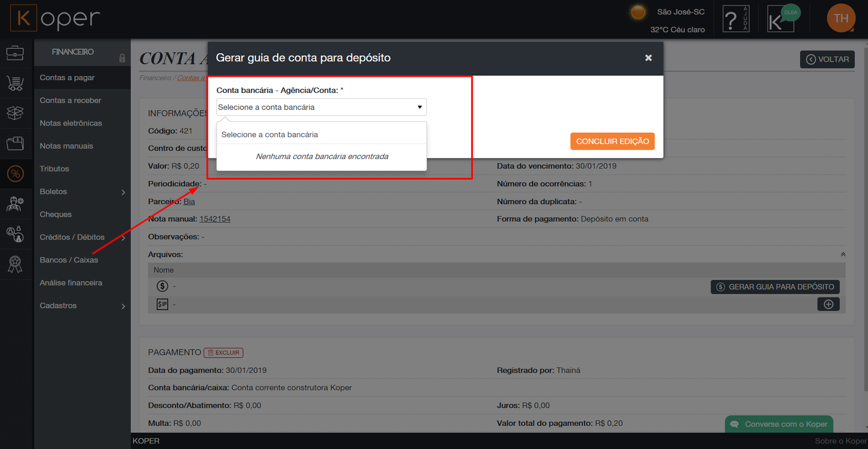Click the Concluir Edição button
Image resolution: width=868 pixels, height=449 pixels.
[x=612, y=141]
